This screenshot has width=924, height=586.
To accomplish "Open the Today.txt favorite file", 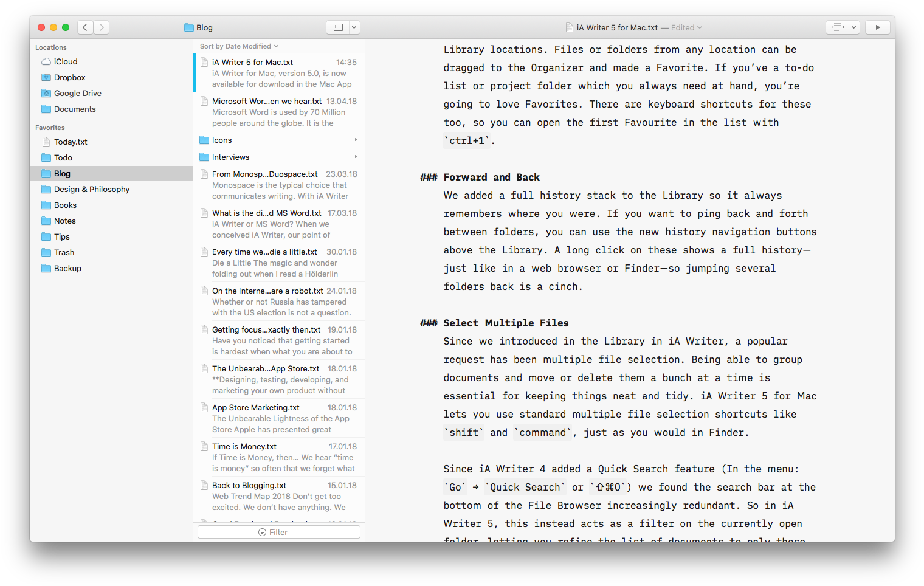I will point(71,142).
